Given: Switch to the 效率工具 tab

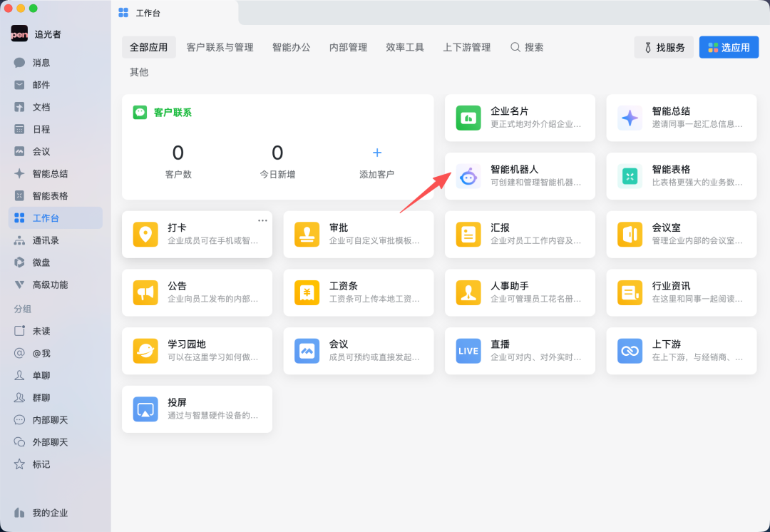Looking at the screenshot, I should pyautogui.click(x=404, y=47).
